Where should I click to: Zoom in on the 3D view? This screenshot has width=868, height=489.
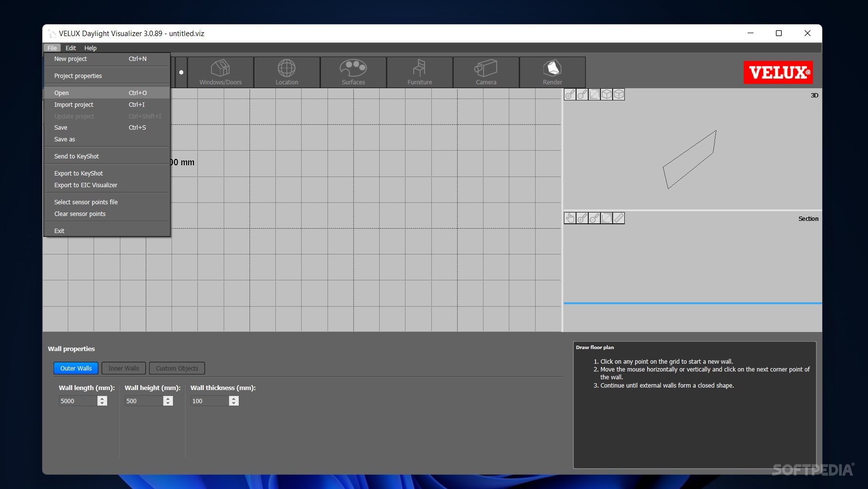tap(570, 95)
